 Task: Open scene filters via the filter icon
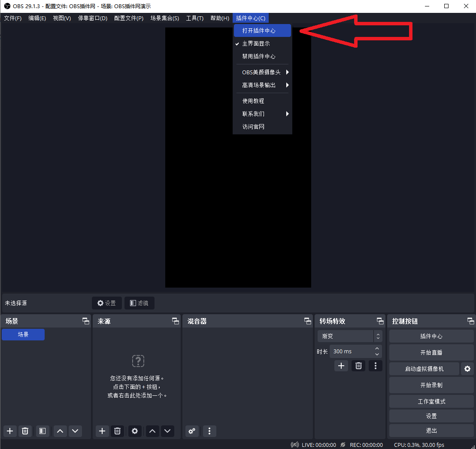click(x=42, y=431)
